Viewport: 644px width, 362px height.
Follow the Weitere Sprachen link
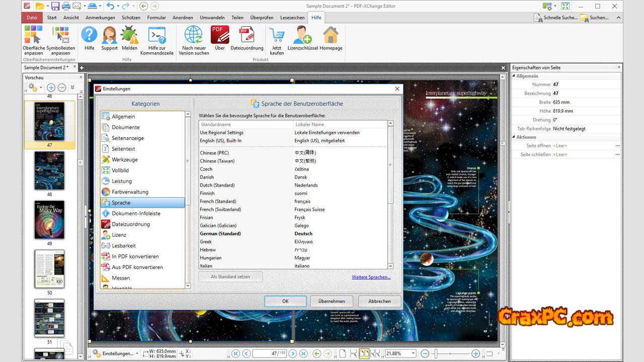click(x=371, y=277)
